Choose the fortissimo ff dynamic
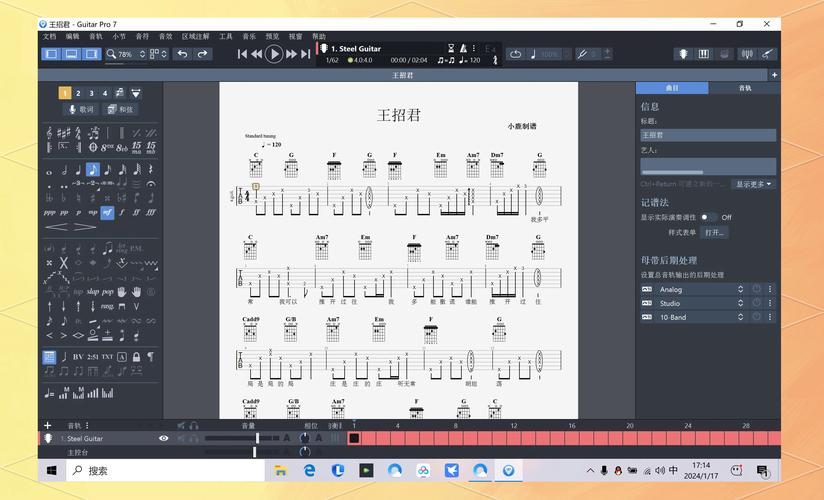Image resolution: width=824 pixels, height=500 pixels. (x=136, y=212)
